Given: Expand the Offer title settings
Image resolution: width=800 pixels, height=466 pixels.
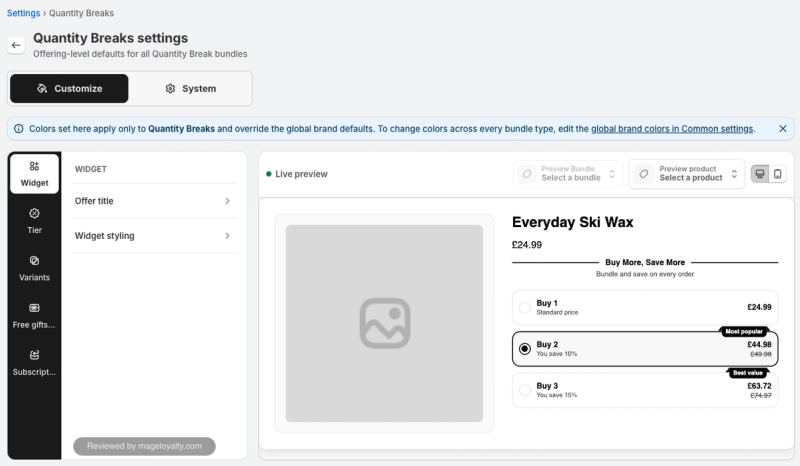Looking at the screenshot, I should coord(154,201).
